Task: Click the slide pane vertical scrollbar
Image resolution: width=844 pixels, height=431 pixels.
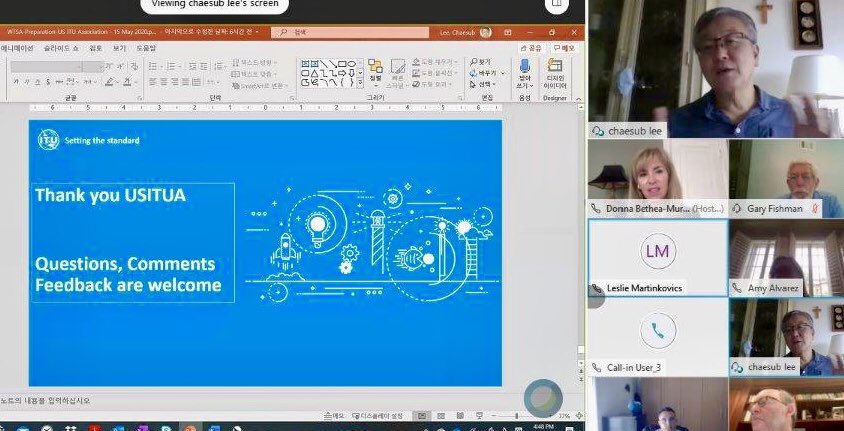Action: pos(581,231)
